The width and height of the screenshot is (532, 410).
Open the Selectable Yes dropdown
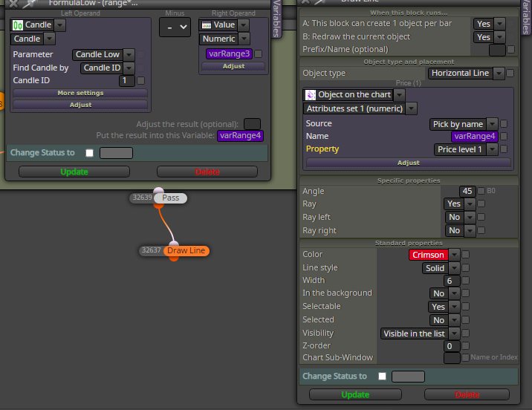(x=454, y=307)
